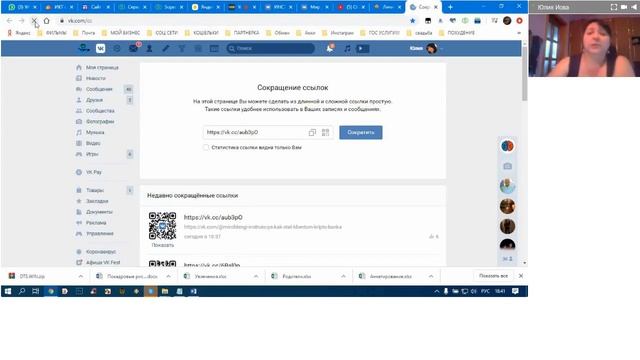
Task: Check 'Статистика ссылки видна только Вам' checkbox
Action: pyautogui.click(x=206, y=147)
